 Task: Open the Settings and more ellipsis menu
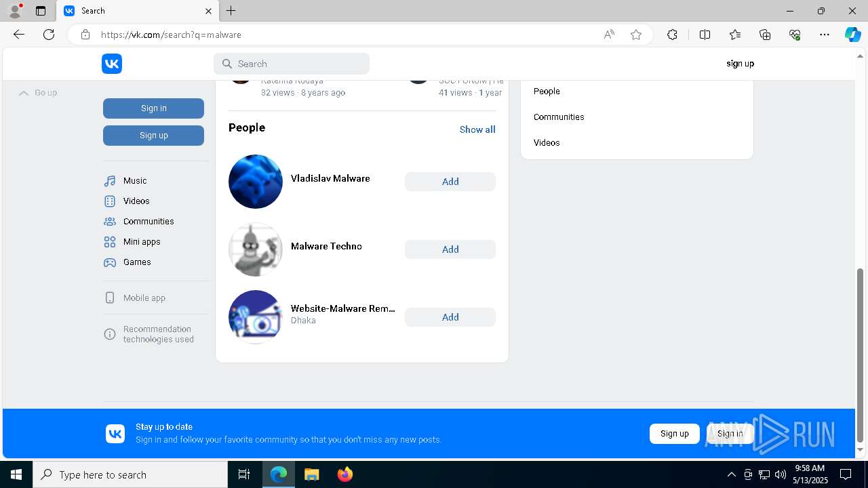[x=825, y=35]
